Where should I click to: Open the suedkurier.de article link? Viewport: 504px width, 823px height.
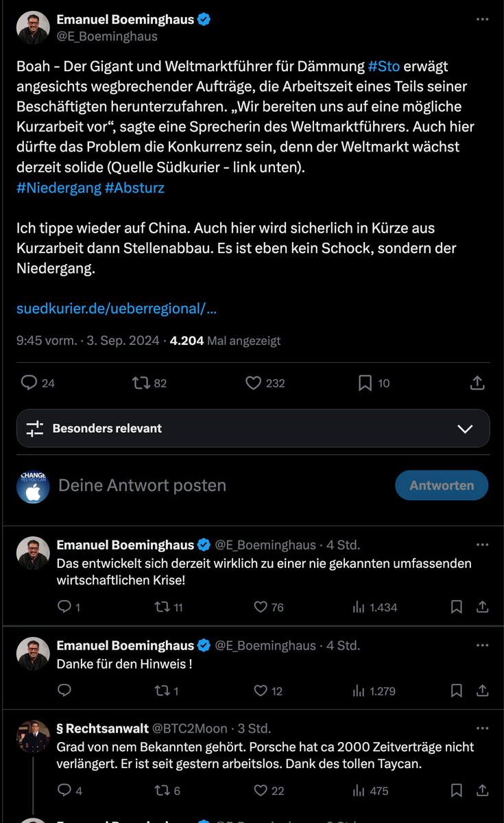[x=117, y=309]
